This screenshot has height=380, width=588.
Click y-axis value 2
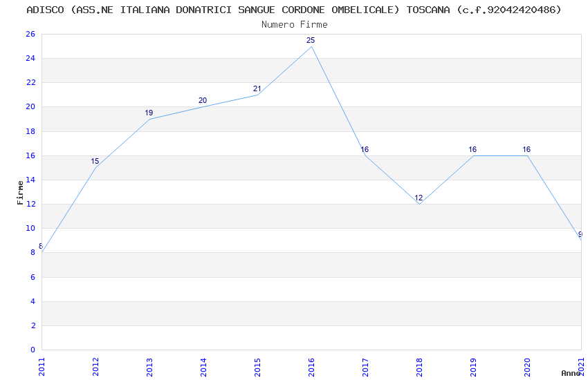[33, 325]
